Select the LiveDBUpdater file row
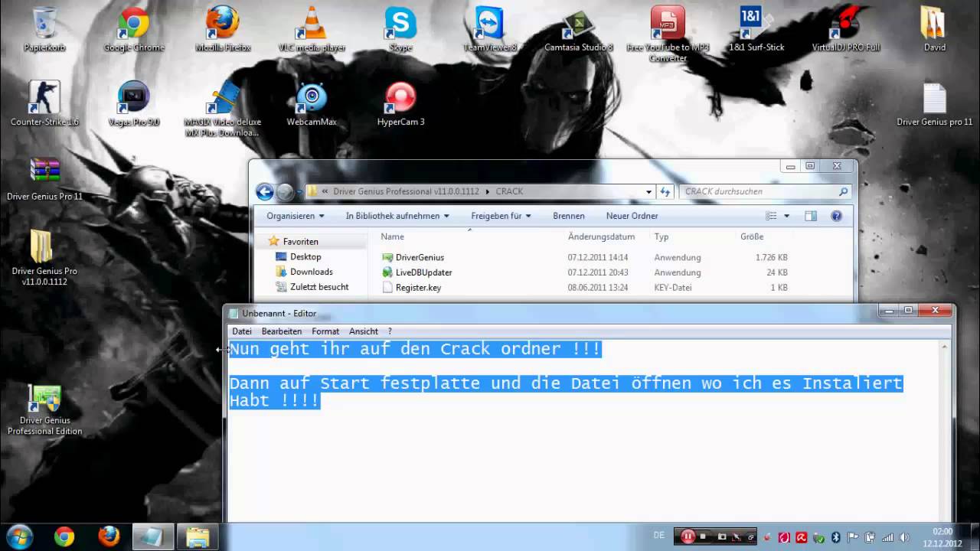 (x=585, y=272)
